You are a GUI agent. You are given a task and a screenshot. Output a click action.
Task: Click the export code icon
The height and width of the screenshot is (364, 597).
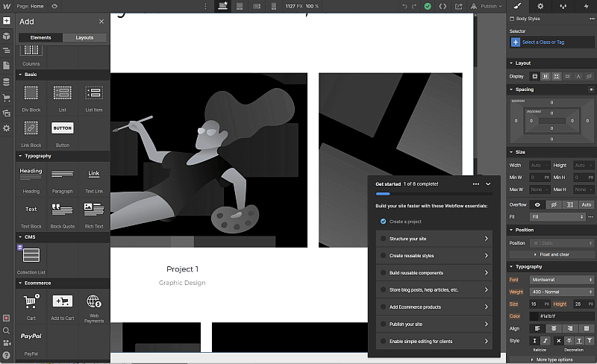pyautogui.click(x=443, y=6)
